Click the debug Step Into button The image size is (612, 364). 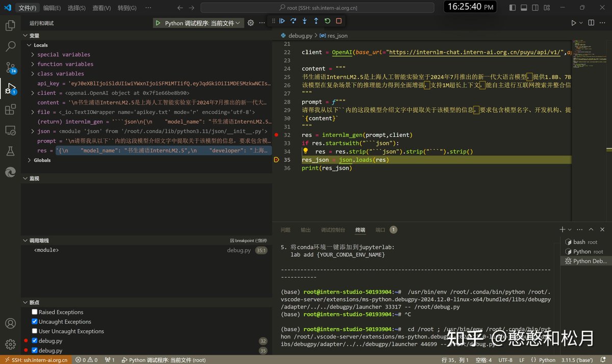pos(304,21)
